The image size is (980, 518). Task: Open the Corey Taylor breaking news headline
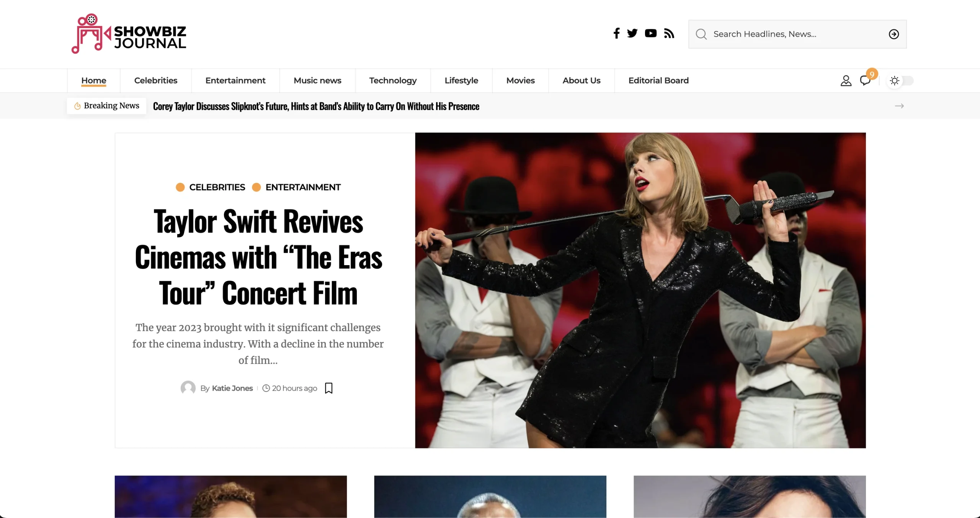coord(316,107)
